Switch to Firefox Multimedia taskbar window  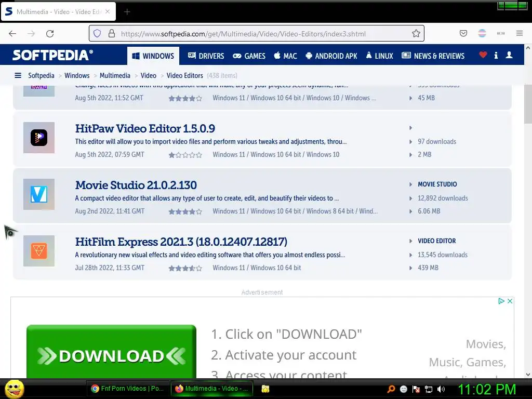click(x=212, y=389)
